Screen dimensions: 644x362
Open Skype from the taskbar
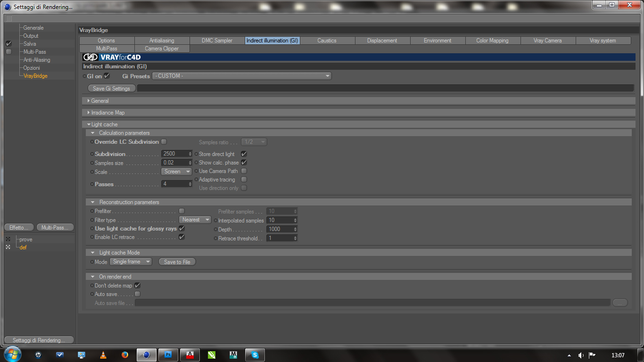255,355
